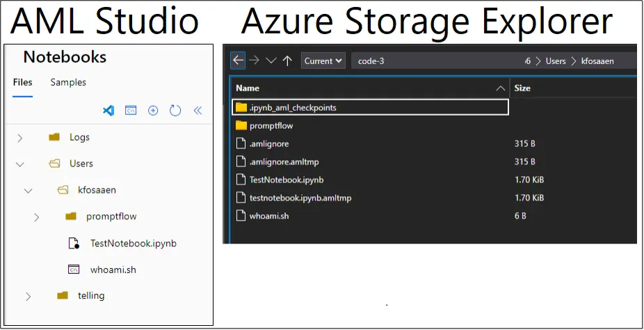
Task: Refresh the Notebooks file list
Action: [x=175, y=110]
